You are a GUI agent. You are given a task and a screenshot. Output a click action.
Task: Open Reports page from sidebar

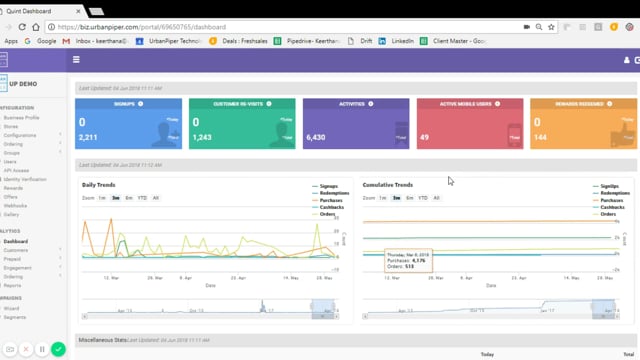pos(12,285)
